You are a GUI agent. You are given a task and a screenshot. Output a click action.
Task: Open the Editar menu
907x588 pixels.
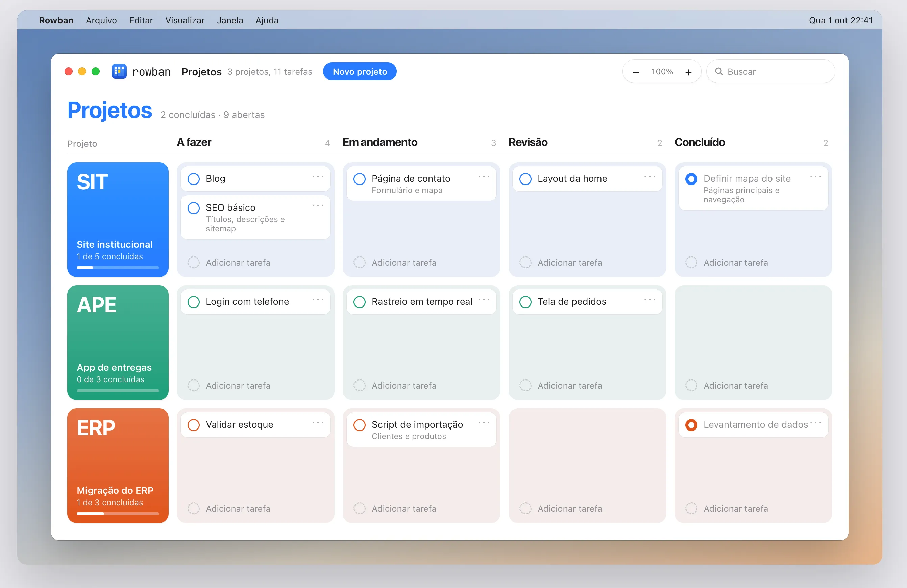coord(141,20)
